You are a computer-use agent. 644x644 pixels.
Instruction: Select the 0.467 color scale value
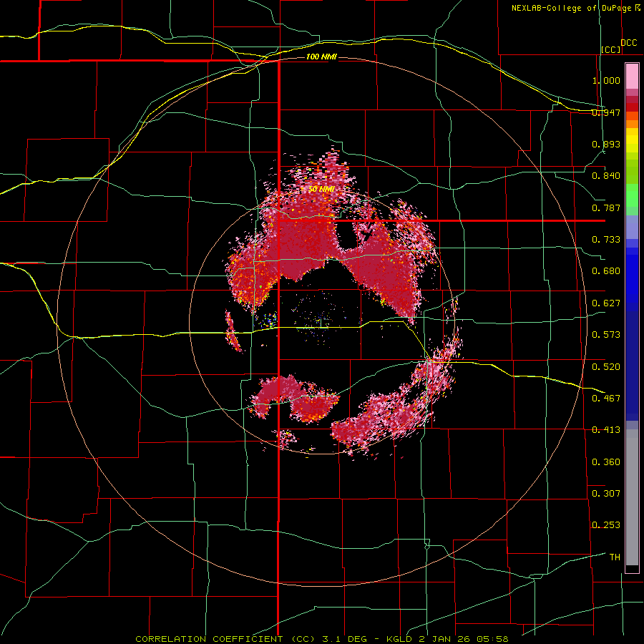[x=606, y=399]
